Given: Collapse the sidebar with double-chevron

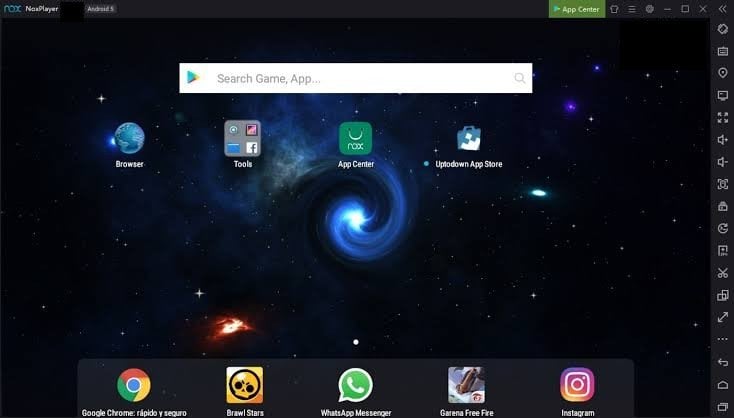Looking at the screenshot, I should (722, 9).
